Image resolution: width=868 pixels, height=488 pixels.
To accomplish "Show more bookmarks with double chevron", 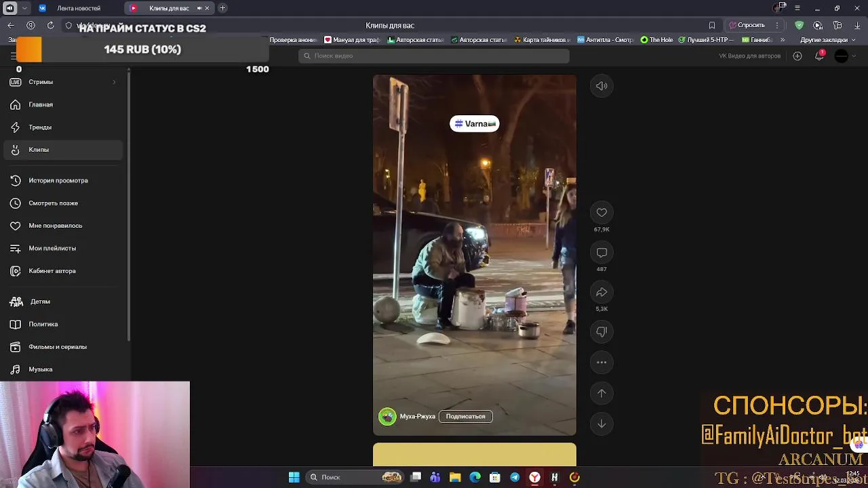I will coord(783,40).
